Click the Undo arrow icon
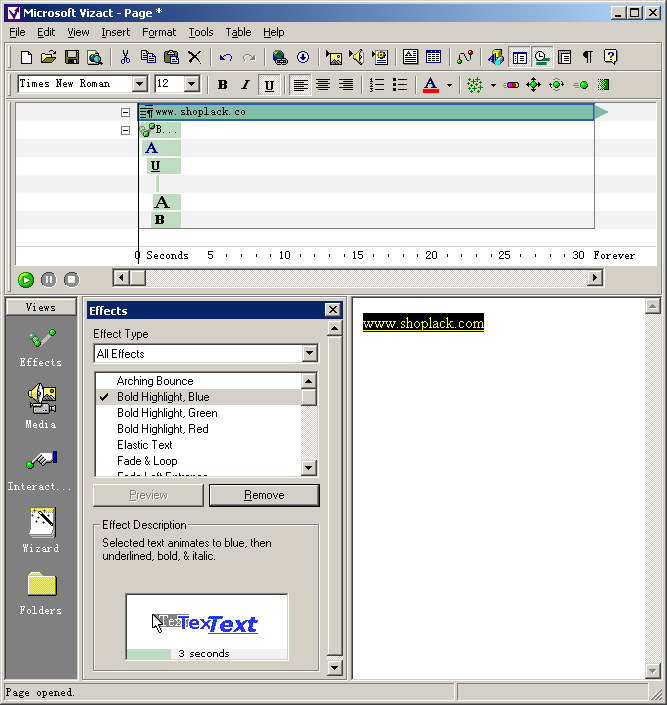This screenshot has height=705, width=667. click(x=226, y=57)
